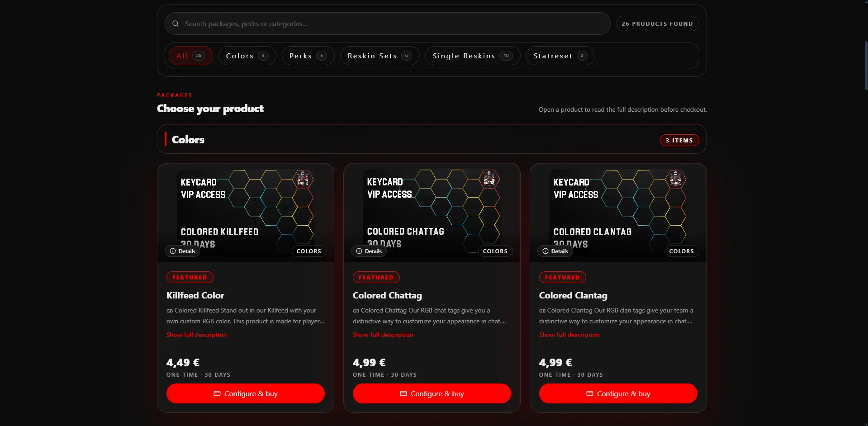Configure & buy Colored Chattag

coord(432,393)
